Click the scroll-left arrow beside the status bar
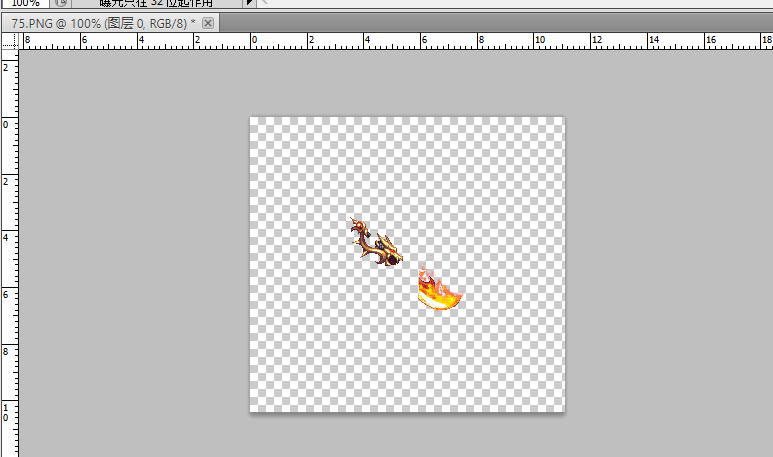Screen dimensions: 773x457 pos(264,4)
